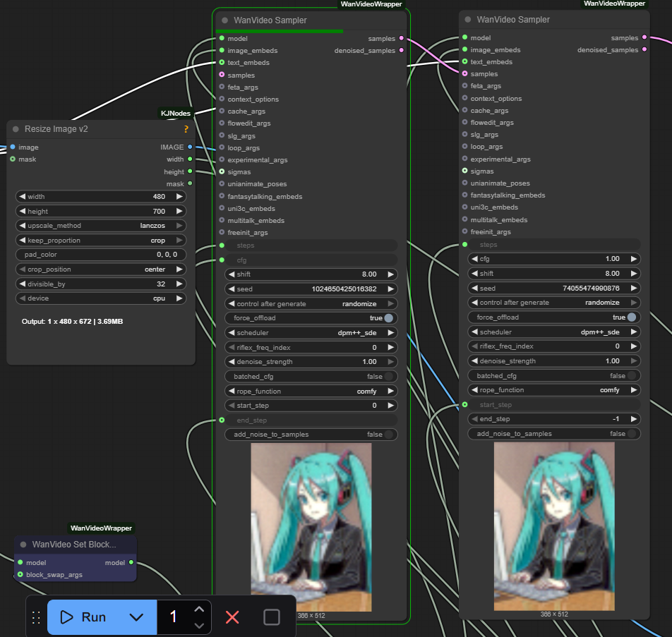This screenshot has height=637, width=672.
Task: Increase end_step value in right WanVideo Sampler
Action: [x=634, y=419]
